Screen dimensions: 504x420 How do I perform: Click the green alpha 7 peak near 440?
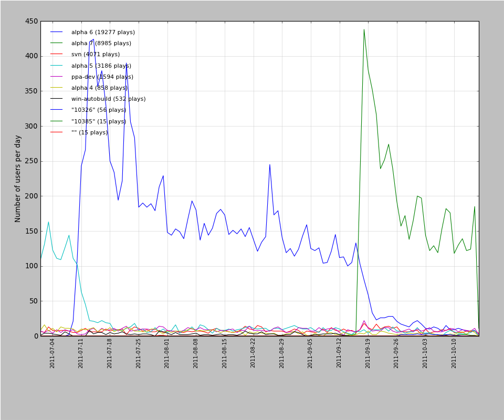(364, 29)
